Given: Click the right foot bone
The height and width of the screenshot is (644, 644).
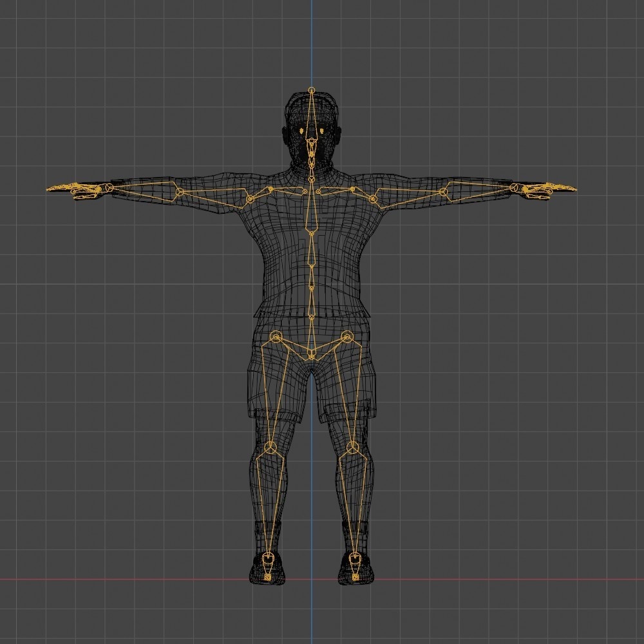Looking at the screenshot, I should (355, 565).
